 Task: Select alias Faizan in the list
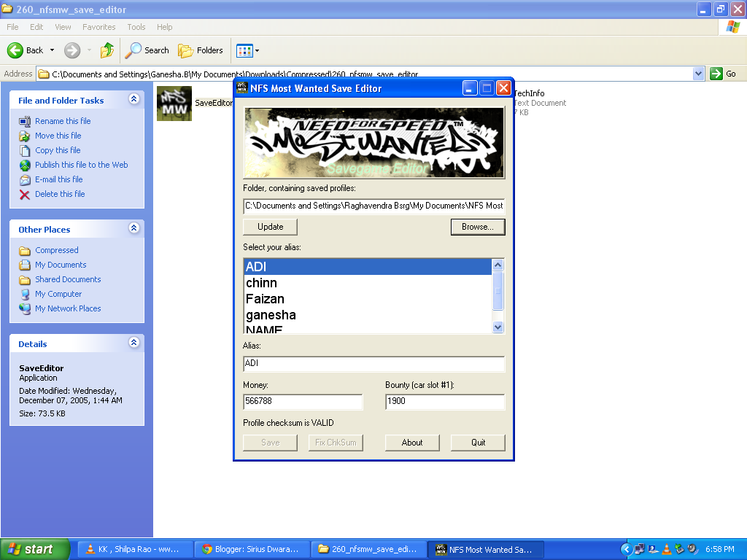pos(368,299)
